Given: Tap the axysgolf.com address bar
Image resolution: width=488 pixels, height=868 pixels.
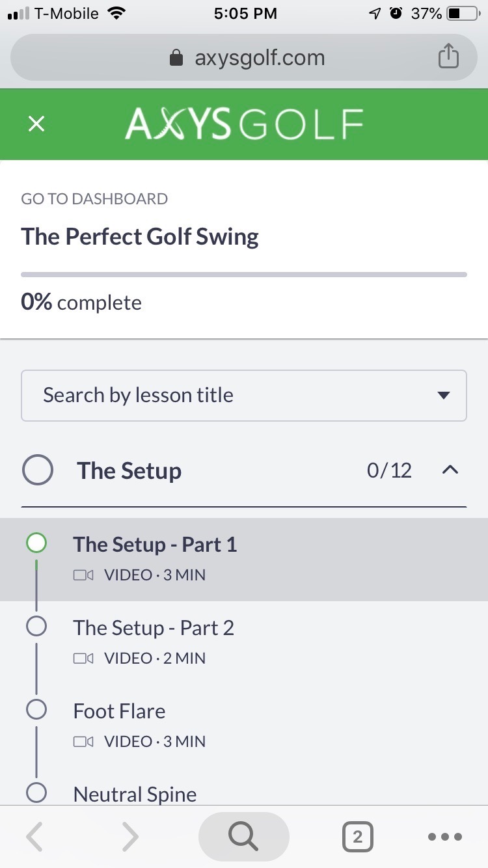Looking at the screenshot, I should coord(244,57).
